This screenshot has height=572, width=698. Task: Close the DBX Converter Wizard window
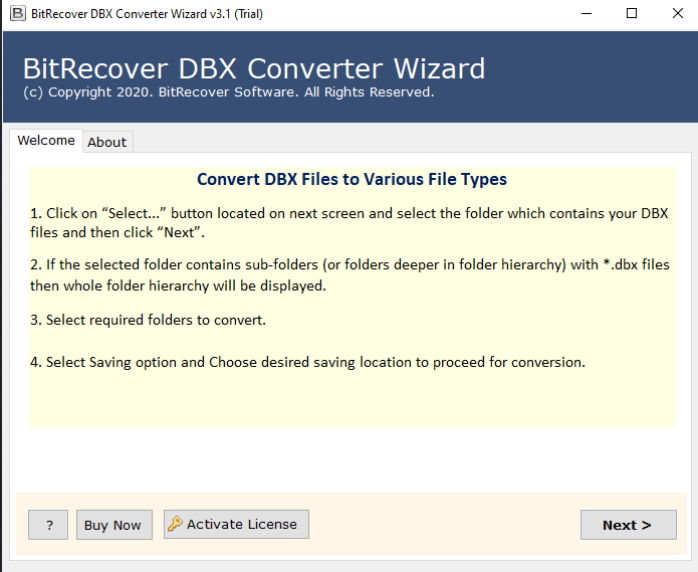[678, 13]
